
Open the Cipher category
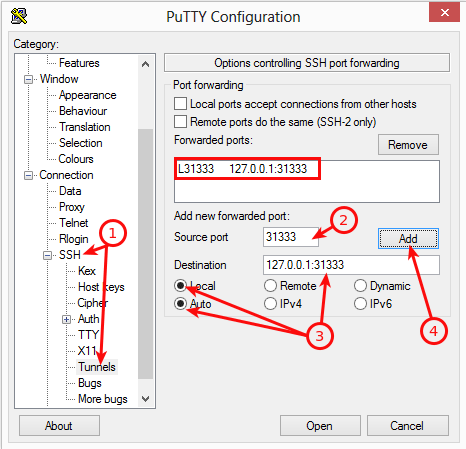(93, 303)
